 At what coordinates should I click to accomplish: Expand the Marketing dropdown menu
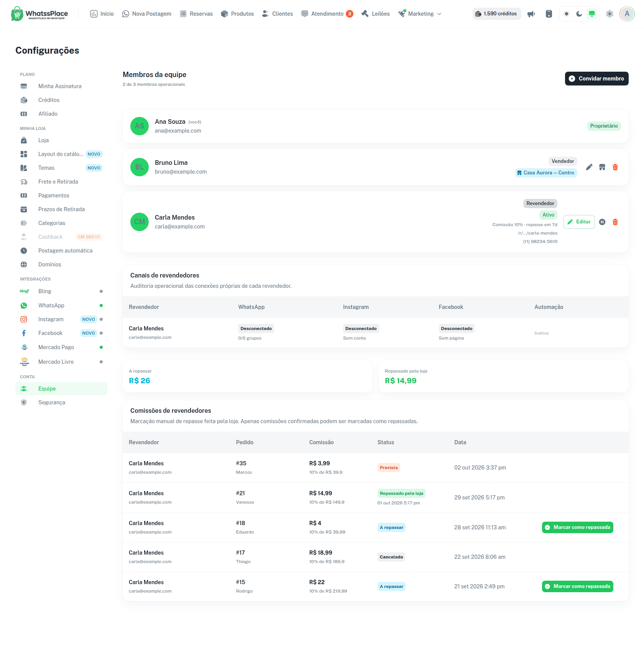[420, 14]
